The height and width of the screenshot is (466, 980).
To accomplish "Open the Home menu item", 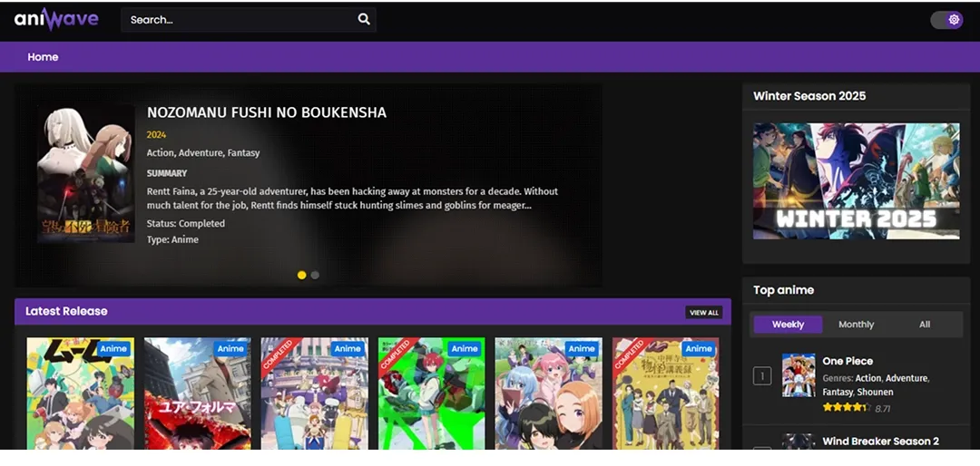I will (43, 57).
